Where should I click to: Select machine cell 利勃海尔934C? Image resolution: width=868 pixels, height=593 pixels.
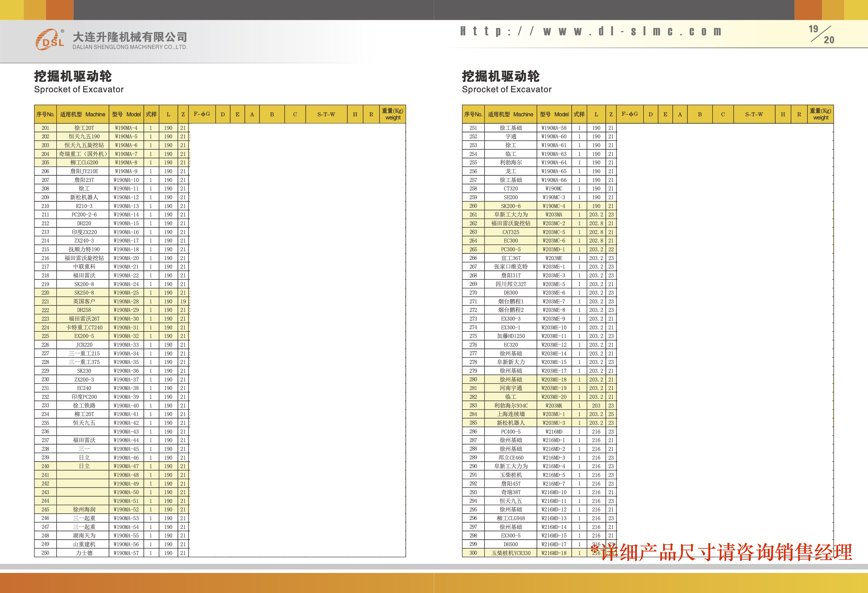click(x=511, y=405)
